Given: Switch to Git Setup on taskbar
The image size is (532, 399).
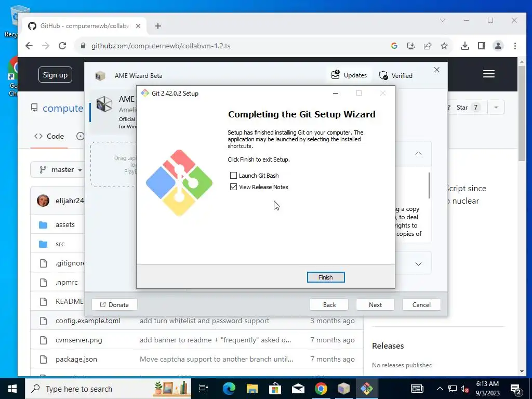Looking at the screenshot, I should point(367,389).
